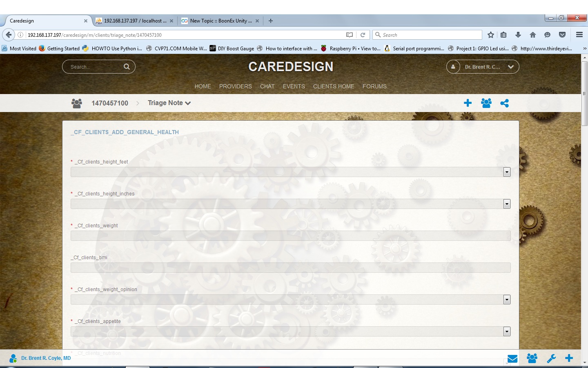This screenshot has height=368, width=588.
Task: Click the Dr. Brent R. Coyle, MD link
Action: (x=46, y=358)
